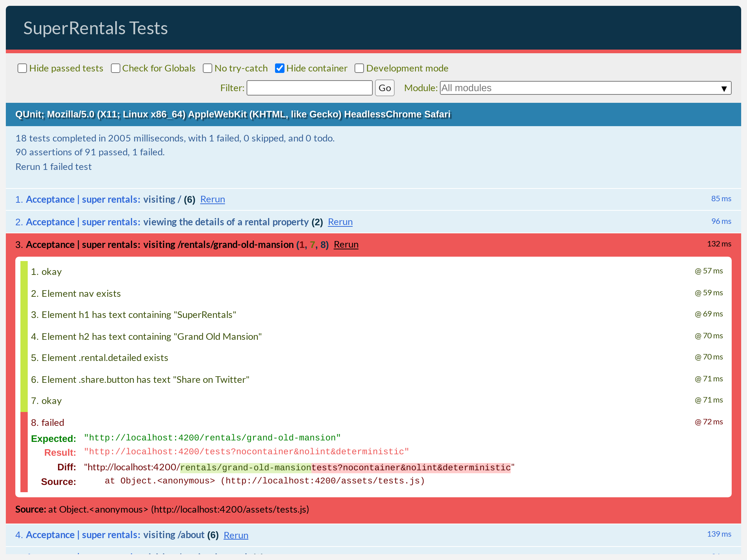Rerun test 3 visiting /rentals/grand-old-mansion
The height and width of the screenshot is (560, 747).
pyautogui.click(x=346, y=245)
